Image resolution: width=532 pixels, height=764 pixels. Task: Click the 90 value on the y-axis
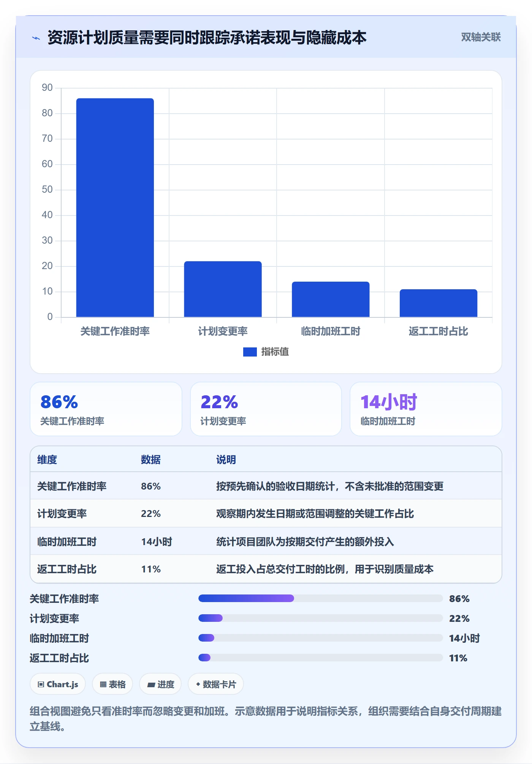pos(47,88)
